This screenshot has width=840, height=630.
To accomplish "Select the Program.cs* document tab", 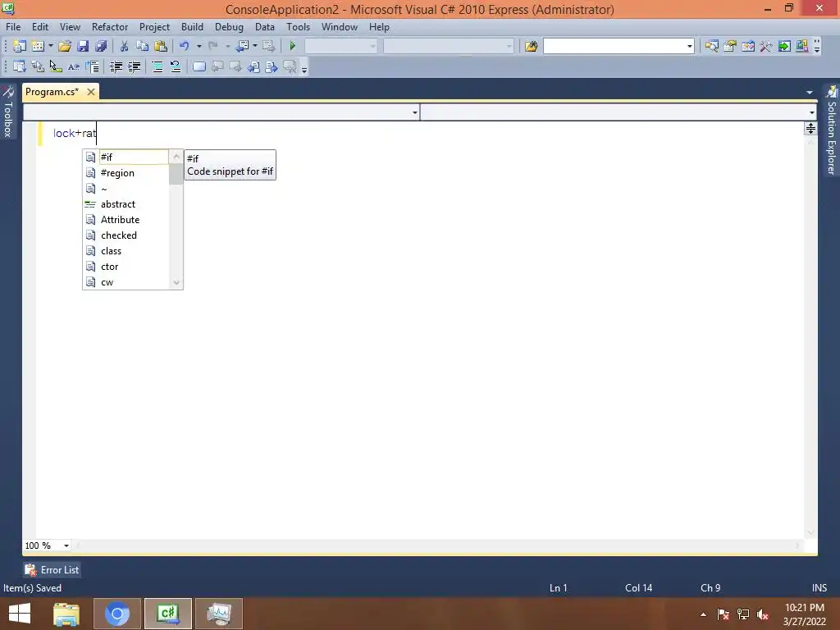I will pos(52,92).
